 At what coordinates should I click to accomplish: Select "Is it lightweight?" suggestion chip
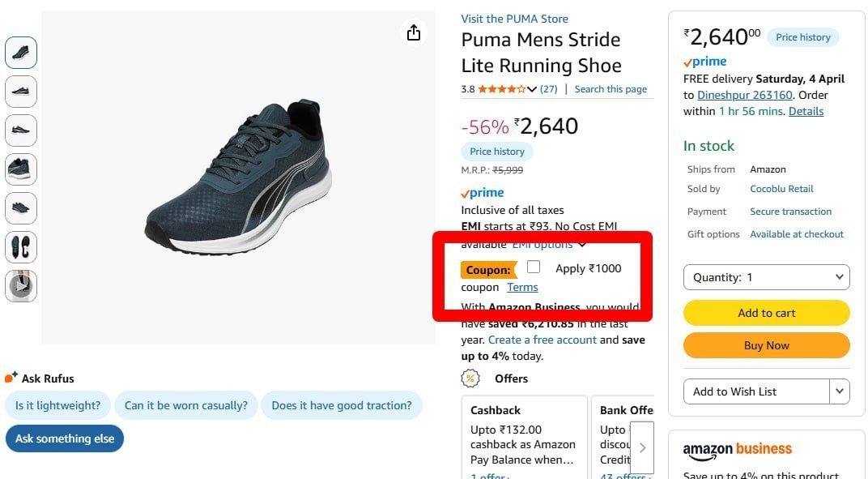point(57,405)
